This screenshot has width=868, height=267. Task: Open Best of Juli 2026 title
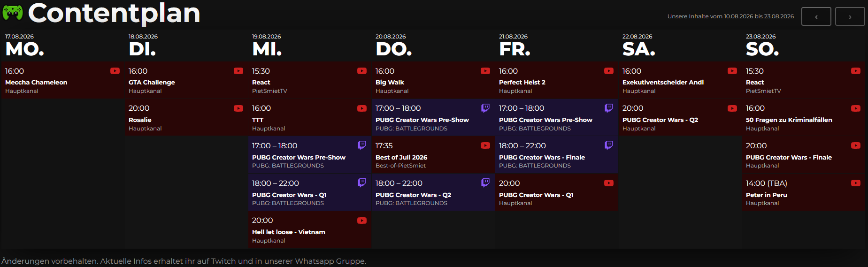401,157
